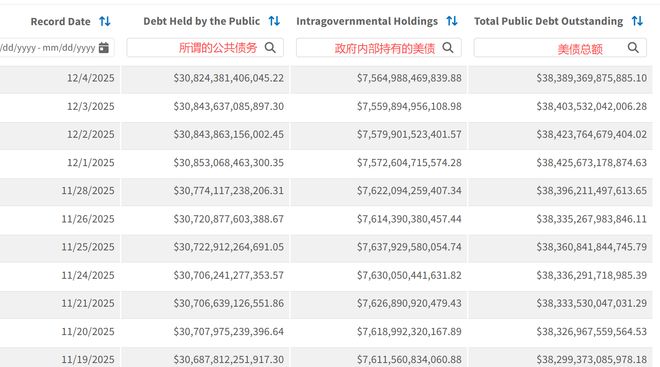Image resolution: width=660 pixels, height=367 pixels.
Task: Click search icon in Total Public Debt filter
Action: tap(633, 48)
